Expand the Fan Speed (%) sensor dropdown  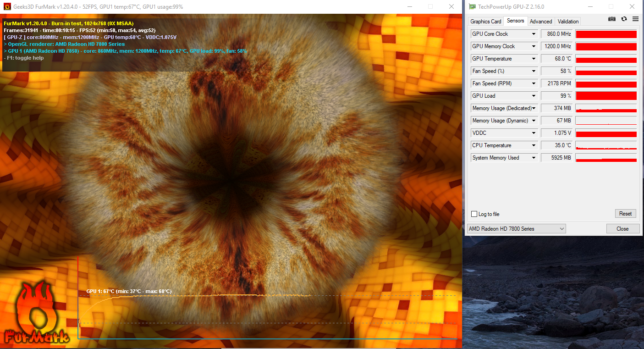pos(534,71)
